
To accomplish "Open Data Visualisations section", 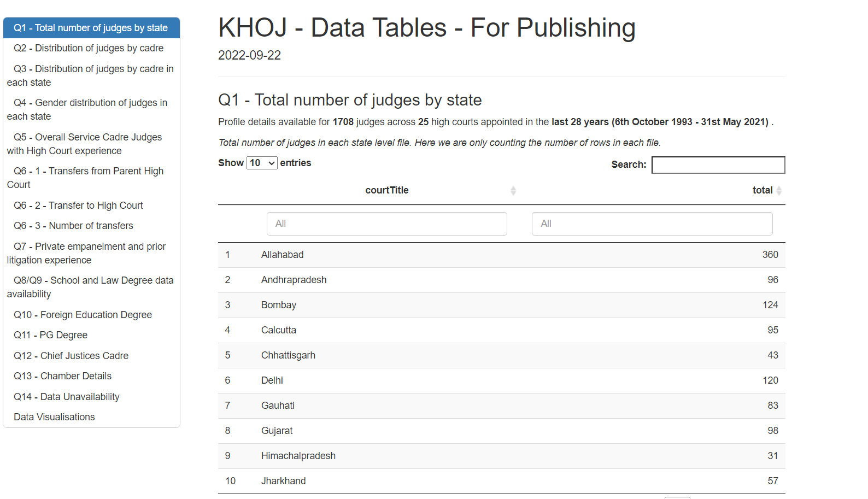I will [x=54, y=417].
